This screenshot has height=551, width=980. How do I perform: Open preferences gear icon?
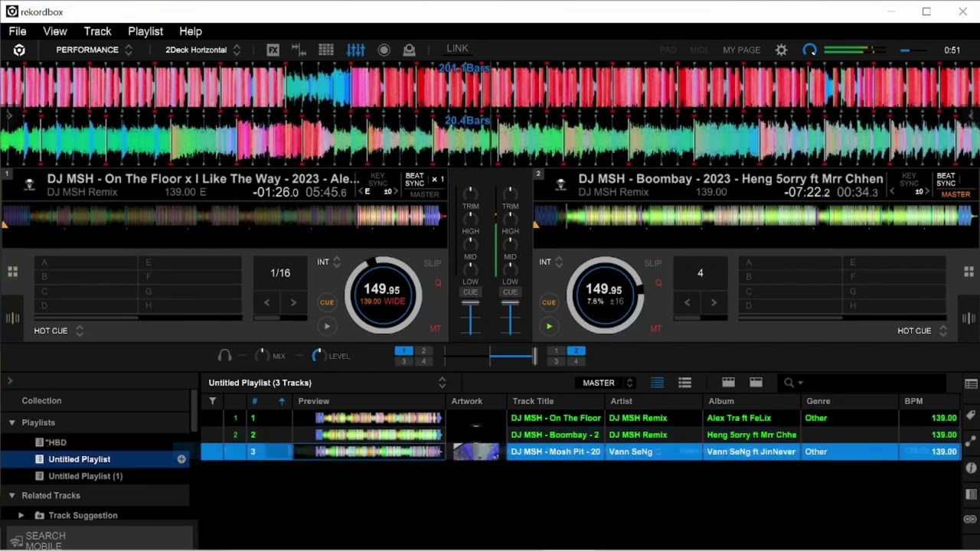781,50
